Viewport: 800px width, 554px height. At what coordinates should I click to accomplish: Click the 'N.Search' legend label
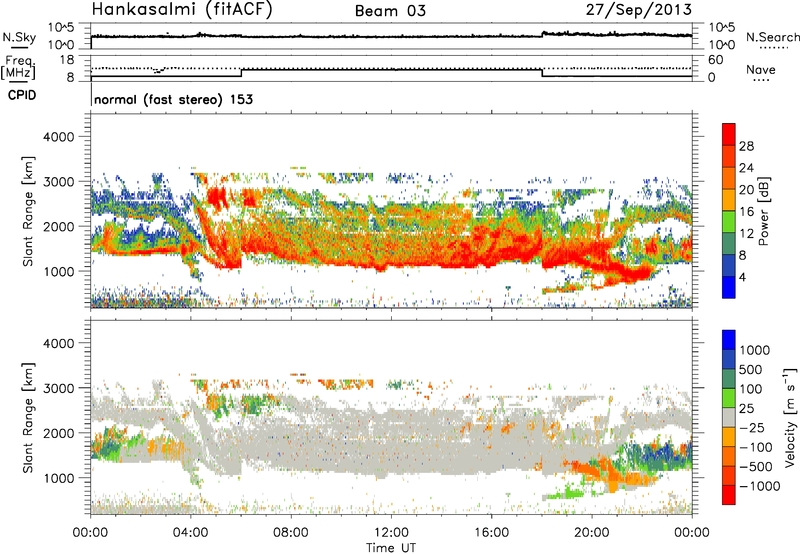pos(772,37)
